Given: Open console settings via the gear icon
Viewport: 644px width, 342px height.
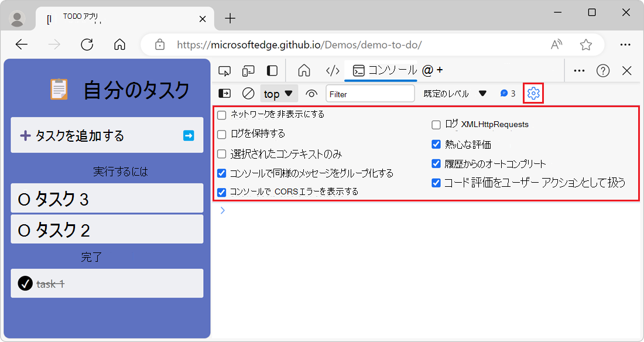Looking at the screenshot, I should (x=533, y=93).
